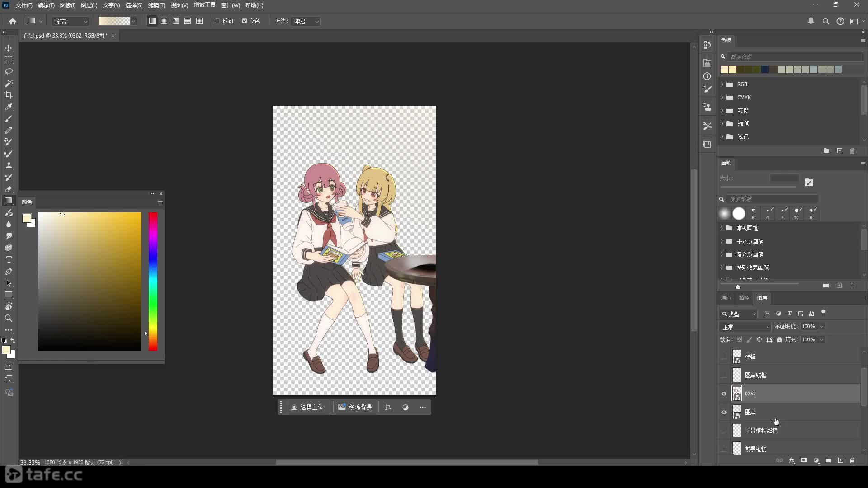The image size is (868, 488).
Task: Toggle the 仿色 dither checkbox
Action: tap(245, 21)
